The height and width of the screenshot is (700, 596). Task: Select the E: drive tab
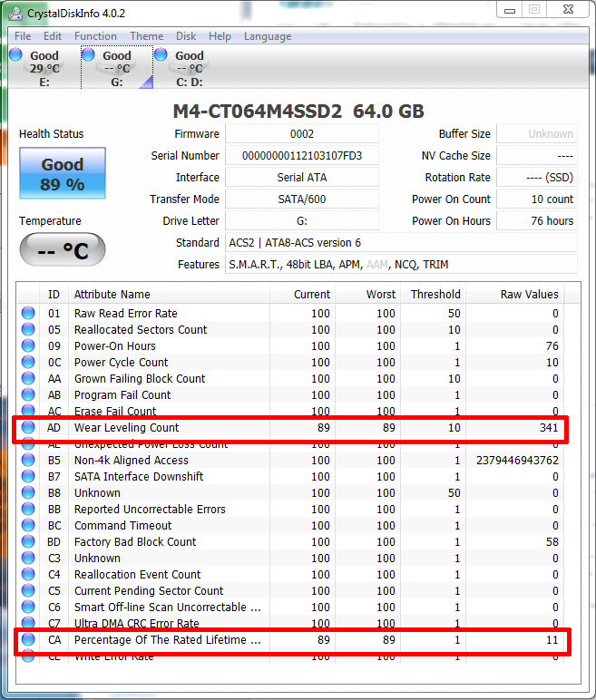point(44,68)
